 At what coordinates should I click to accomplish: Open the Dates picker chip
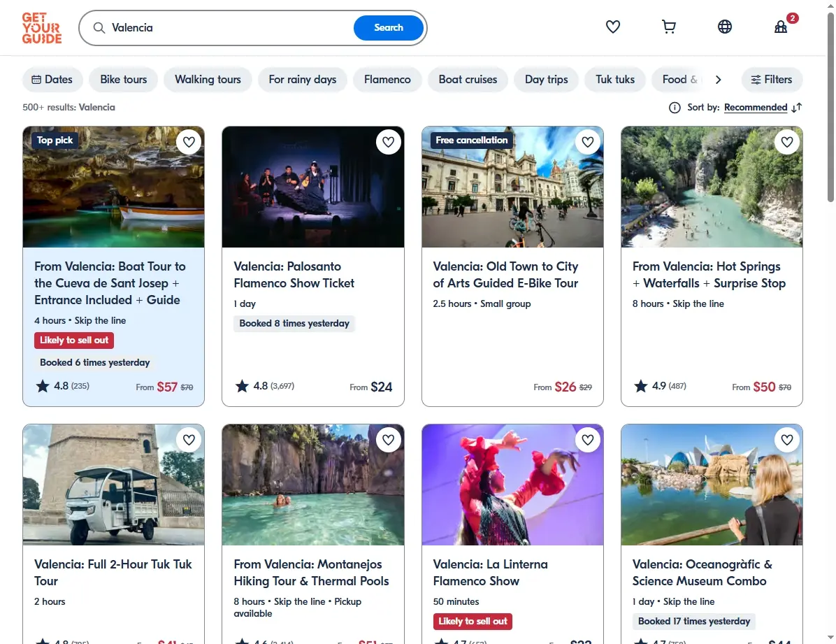(x=52, y=80)
